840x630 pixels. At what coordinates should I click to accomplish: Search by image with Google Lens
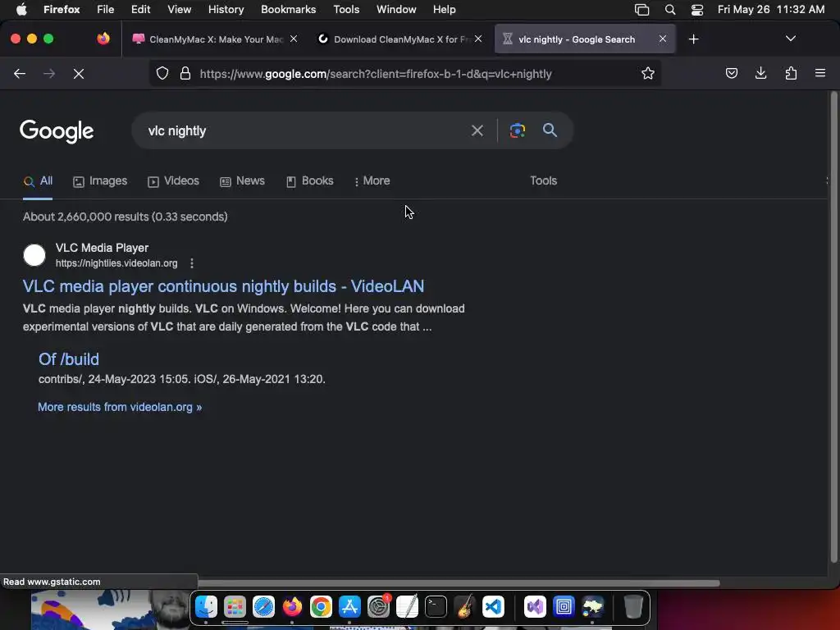click(517, 130)
